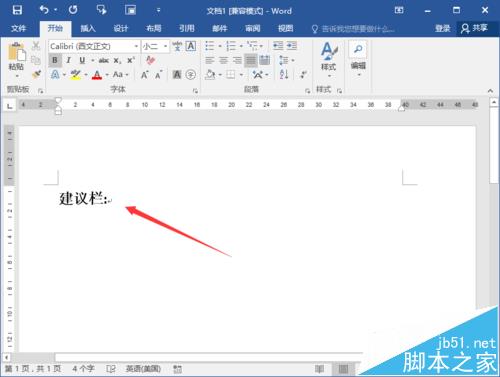The image size is (500, 377).
Task: Click the status bar language indicator
Action: 143,369
